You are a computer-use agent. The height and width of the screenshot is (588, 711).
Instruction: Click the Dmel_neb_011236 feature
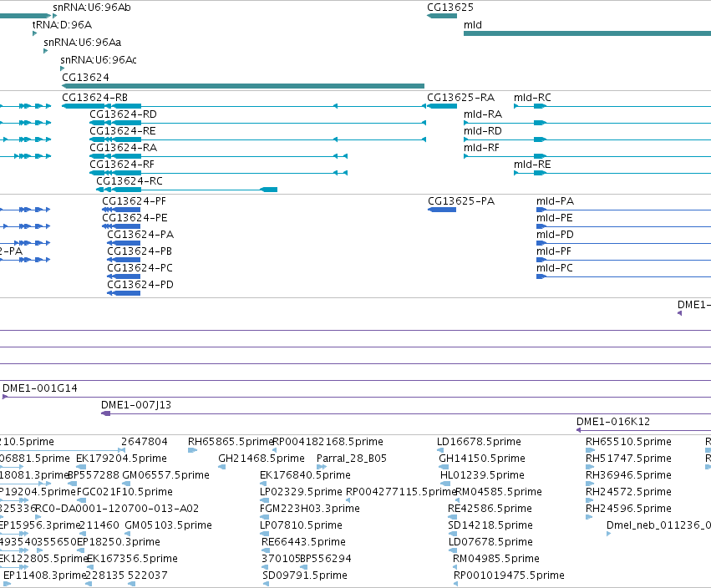[658, 526]
